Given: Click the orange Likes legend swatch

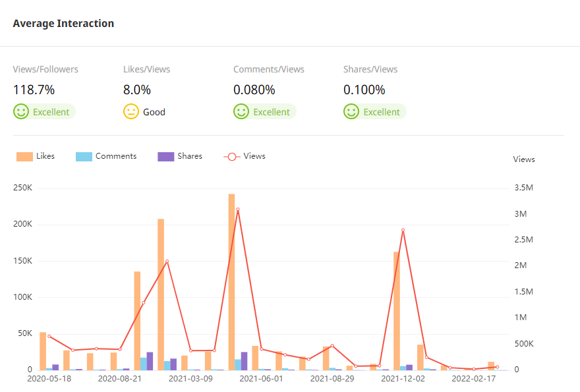Looking at the screenshot, I should (x=24, y=157).
